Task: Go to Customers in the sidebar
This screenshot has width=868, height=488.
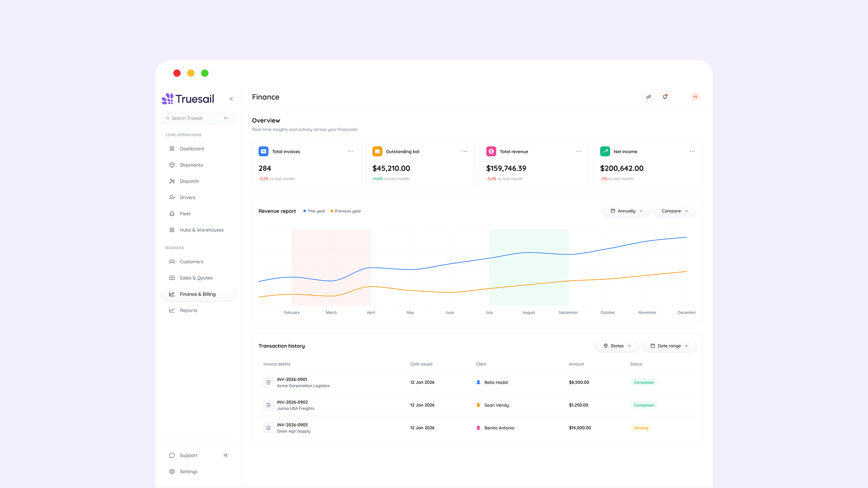Action: pos(198,262)
